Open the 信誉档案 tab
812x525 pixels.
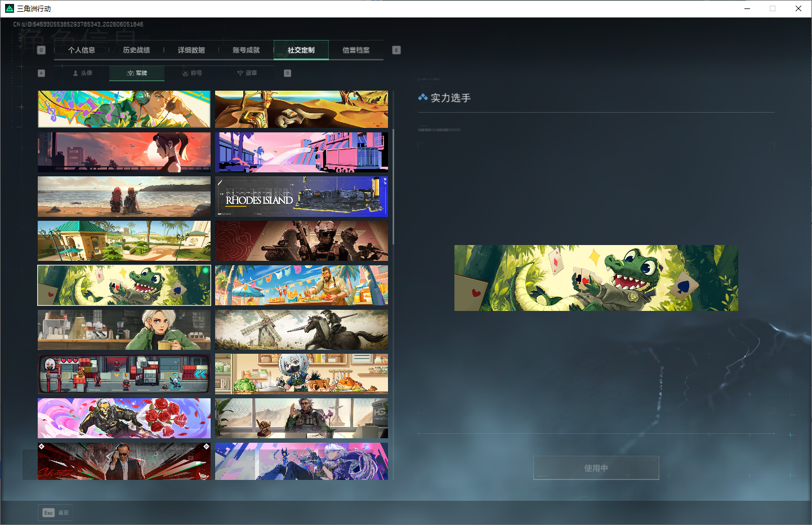[x=356, y=50]
